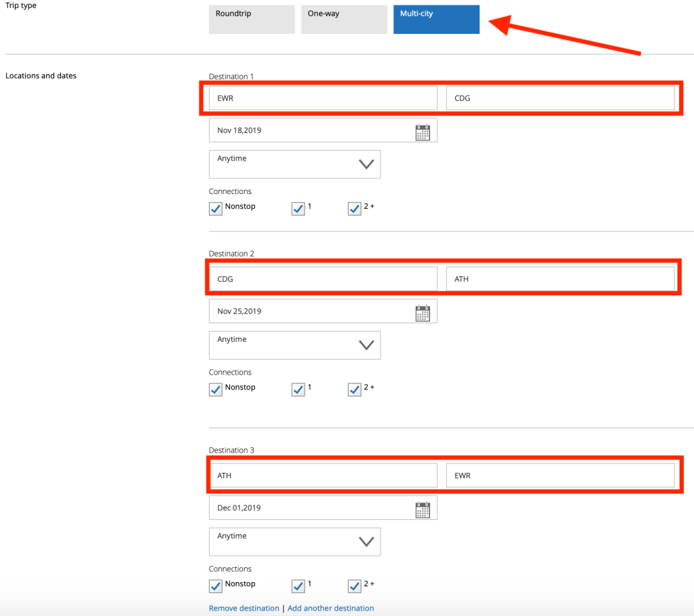Select the Roundtrip trip type
Viewport: 694px width, 616px height.
point(252,20)
